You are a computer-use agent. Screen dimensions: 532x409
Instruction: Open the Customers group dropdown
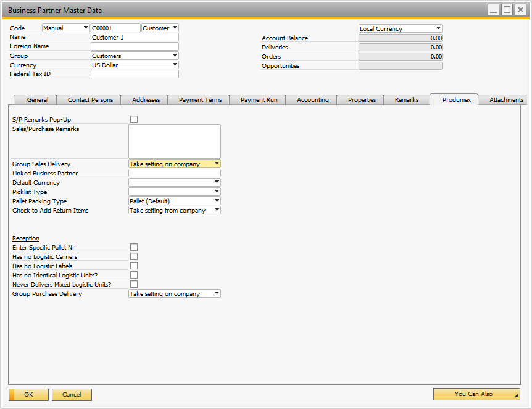click(173, 56)
